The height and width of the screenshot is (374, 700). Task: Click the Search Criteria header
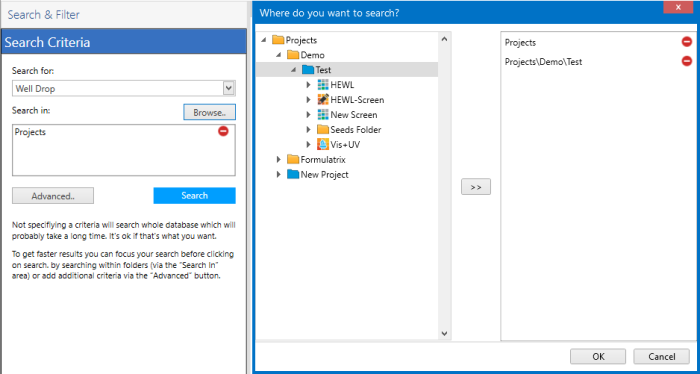124,42
